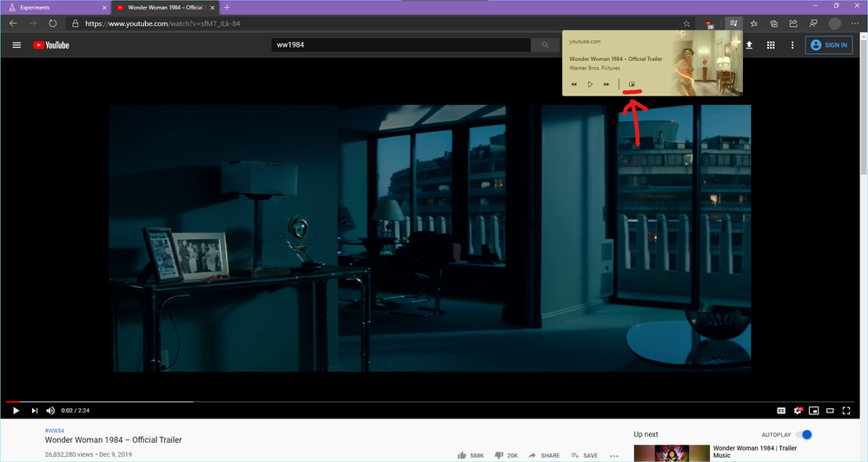Image resolution: width=868 pixels, height=462 pixels.
Task: Click the Share page toolbar icon
Action: (793, 23)
